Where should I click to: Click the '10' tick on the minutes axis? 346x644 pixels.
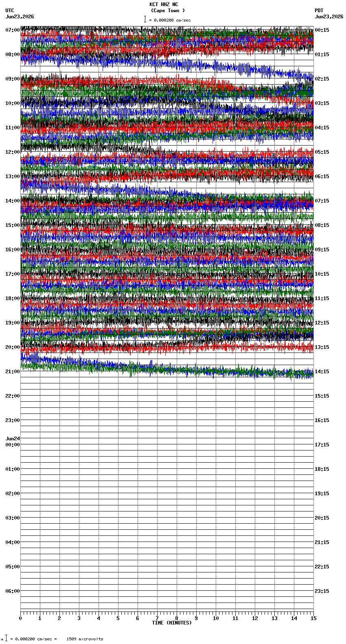point(216,618)
